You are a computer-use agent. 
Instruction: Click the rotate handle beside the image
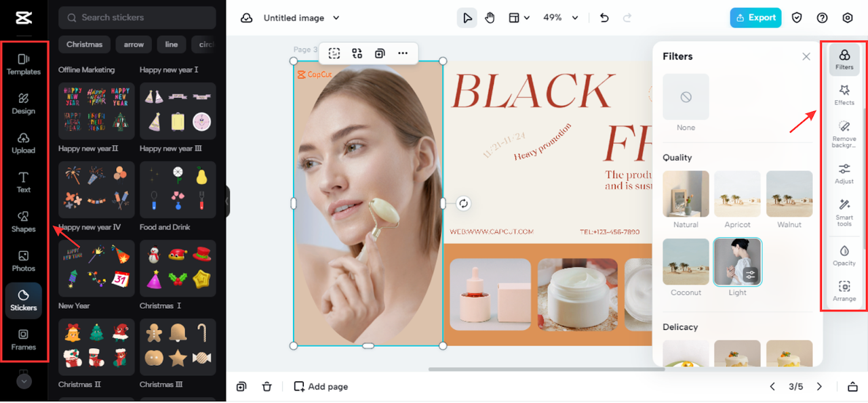click(463, 203)
